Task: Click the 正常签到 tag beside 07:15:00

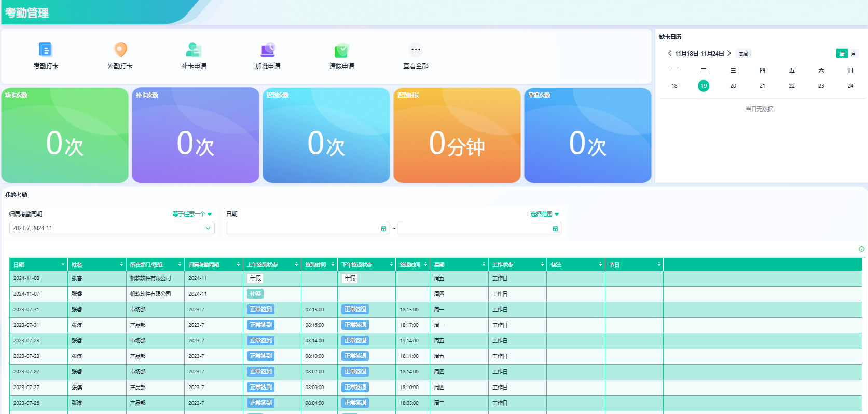Action: (261, 310)
